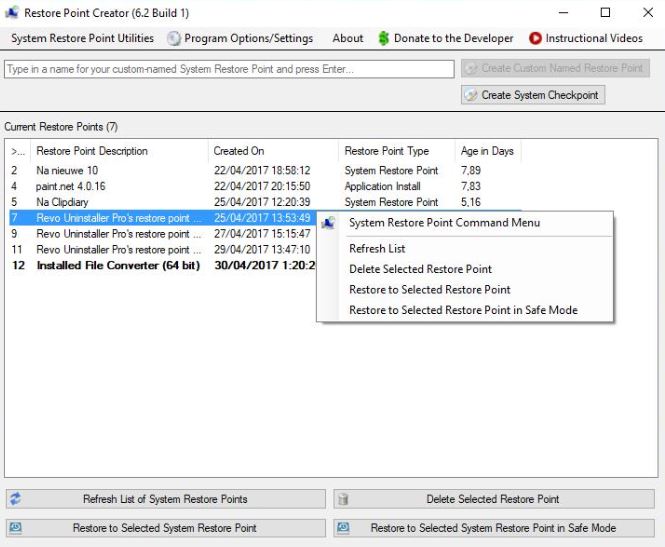The image size is (665, 547).
Task: Click the gear icon beside Program Options/Settings
Action: [174, 38]
